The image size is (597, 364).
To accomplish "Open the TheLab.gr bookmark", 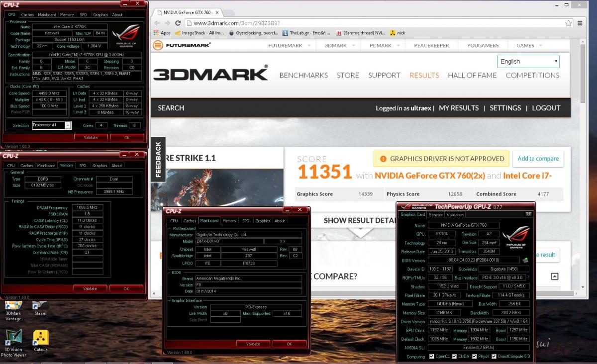I will 307,33.
